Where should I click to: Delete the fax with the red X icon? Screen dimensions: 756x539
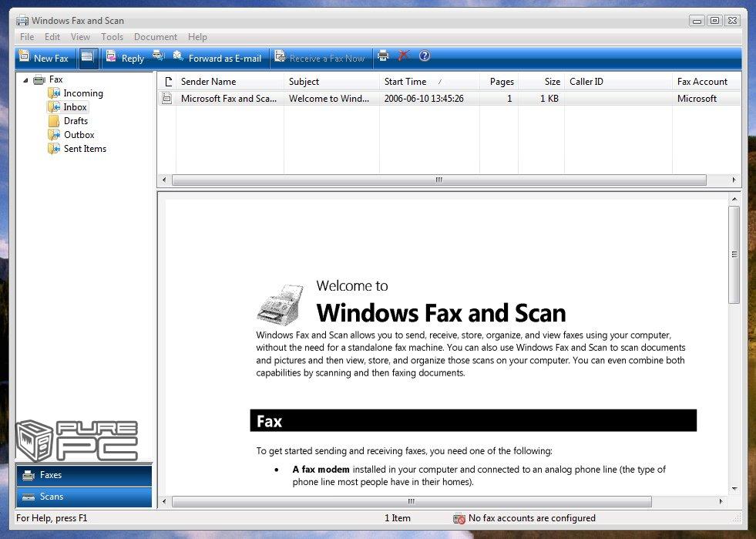tap(404, 56)
